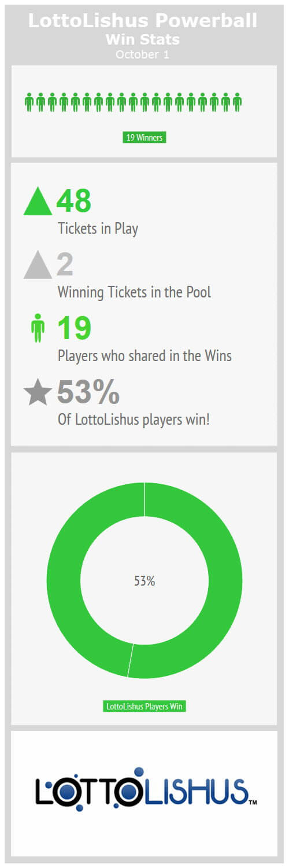Click the large green number 48
The image size is (289, 868).
click(x=74, y=201)
